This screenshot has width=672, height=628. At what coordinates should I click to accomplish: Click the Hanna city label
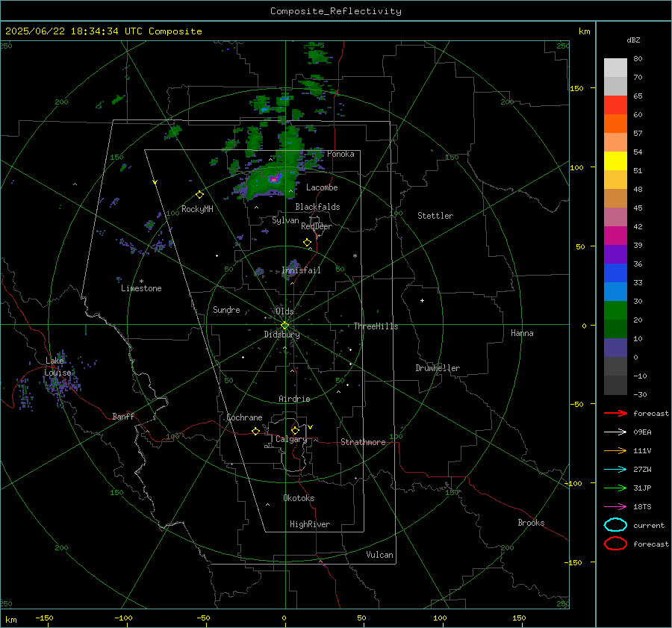(522, 333)
